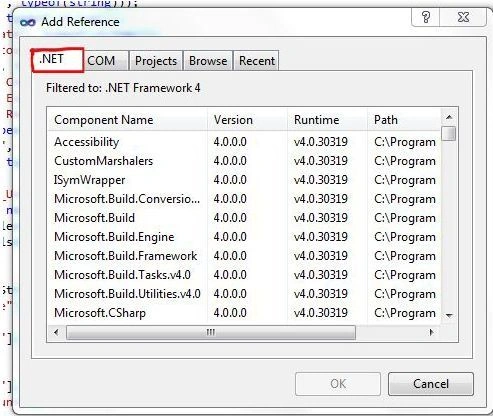Switch to the COM tab
This screenshot has height=416, width=493.
[101, 61]
